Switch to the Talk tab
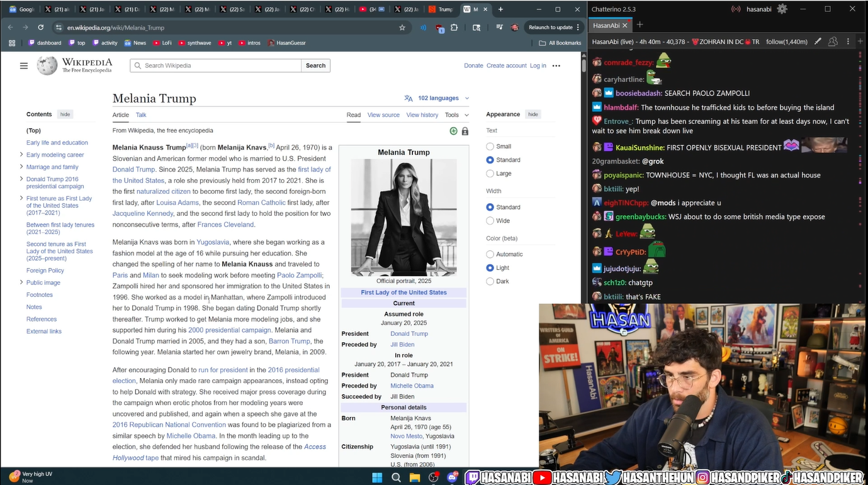868x485 pixels. click(141, 115)
